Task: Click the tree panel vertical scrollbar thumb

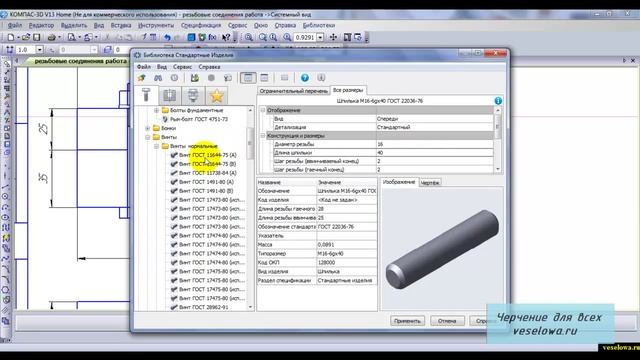Action: click(250, 144)
